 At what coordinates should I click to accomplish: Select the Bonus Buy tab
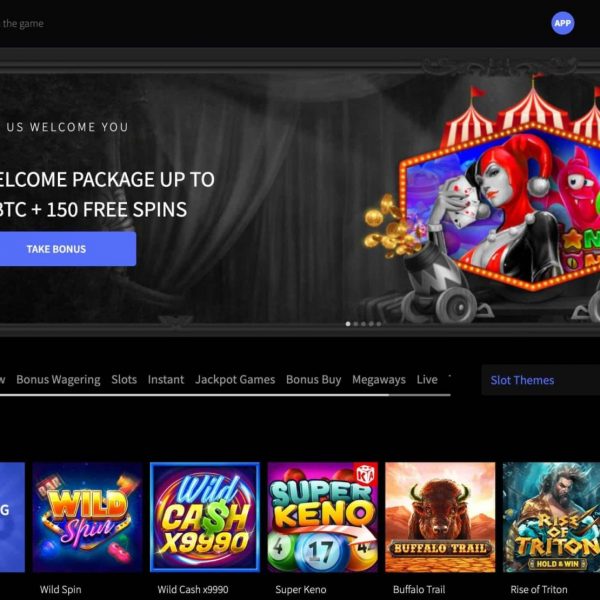click(x=313, y=380)
